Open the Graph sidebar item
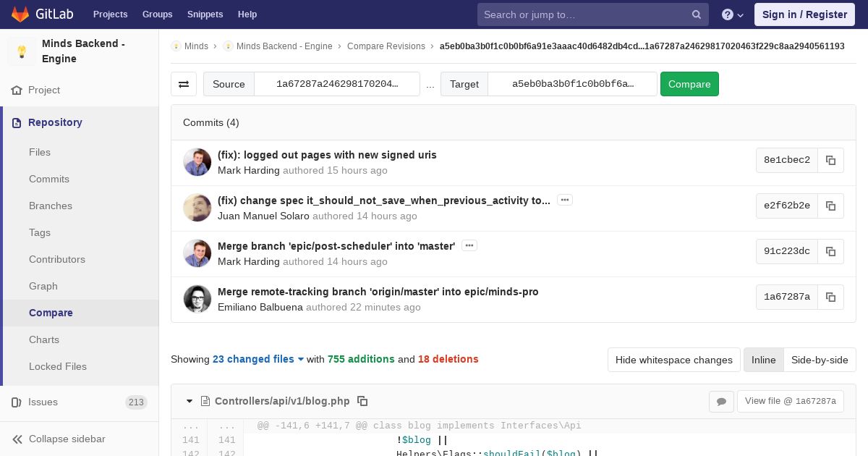Viewport: 868px width, 456px height. 43,286
